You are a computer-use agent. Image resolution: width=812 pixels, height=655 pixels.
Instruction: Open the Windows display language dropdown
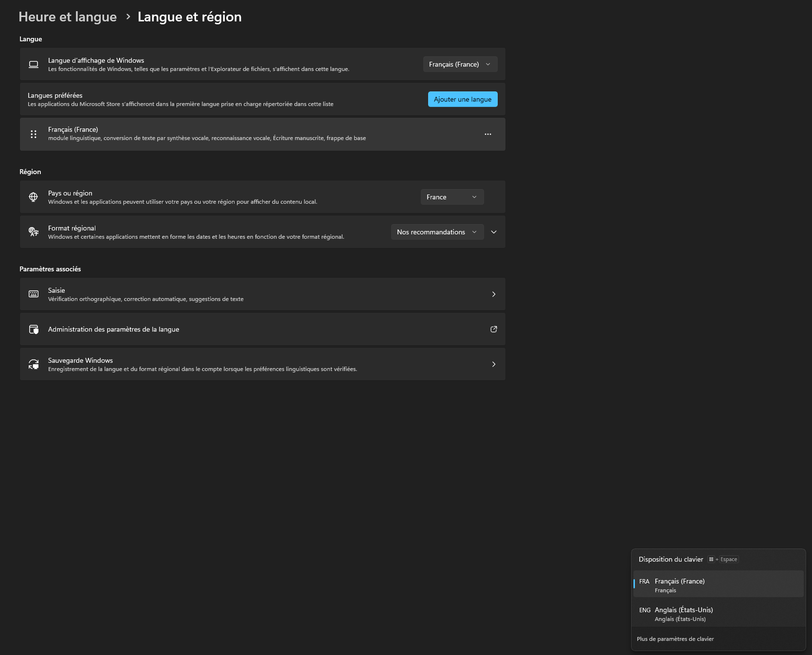(x=460, y=64)
